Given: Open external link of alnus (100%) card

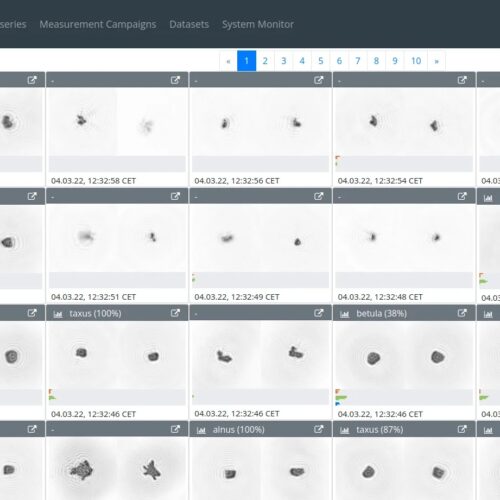Looking at the screenshot, I should point(319,429).
